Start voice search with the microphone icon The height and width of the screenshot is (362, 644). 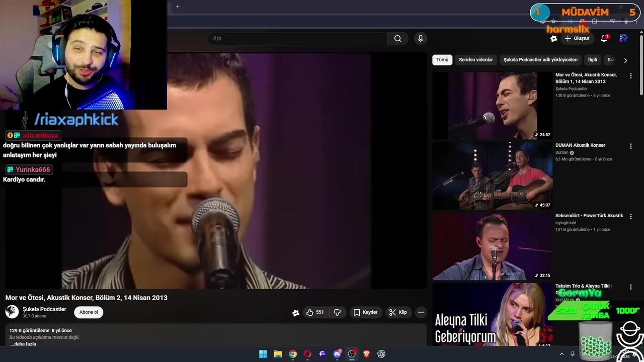point(421,39)
